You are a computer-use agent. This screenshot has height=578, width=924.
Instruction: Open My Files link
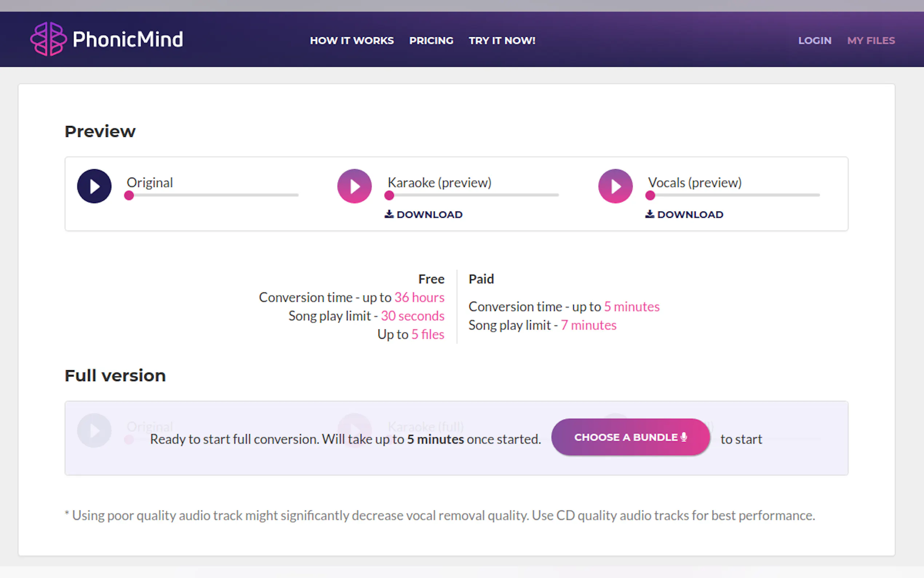point(871,40)
